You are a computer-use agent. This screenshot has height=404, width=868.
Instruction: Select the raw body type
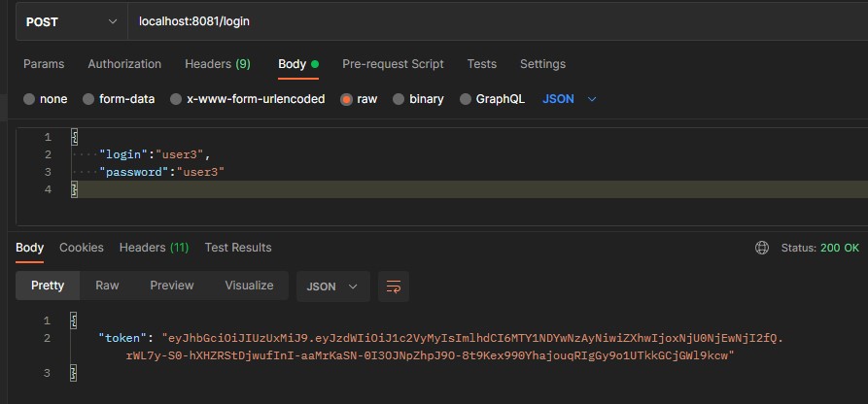click(359, 99)
